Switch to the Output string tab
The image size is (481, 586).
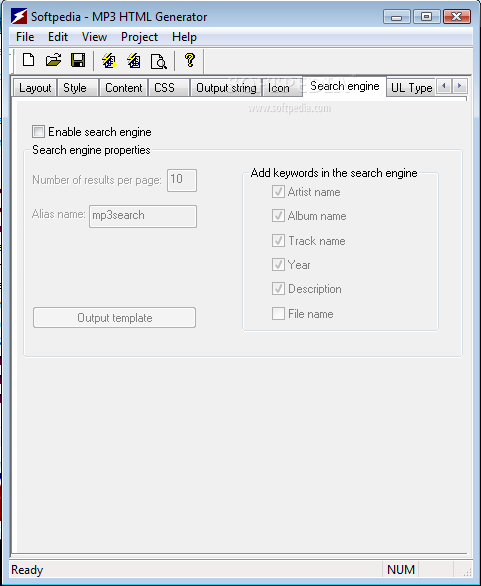(226, 88)
